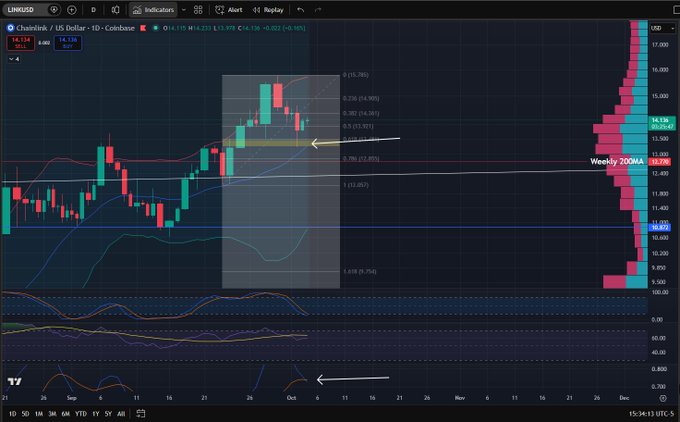680x422 pixels.
Task: Click the green 14.136 current price label
Action: [x=662, y=123]
